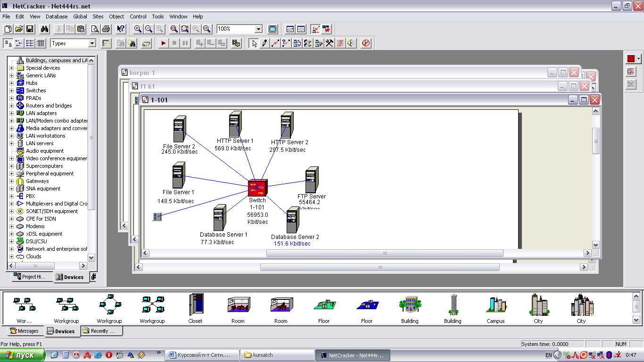Click the Stop animation button
Image resolution: width=644 pixels, height=362 pixels.
point(174,43)
